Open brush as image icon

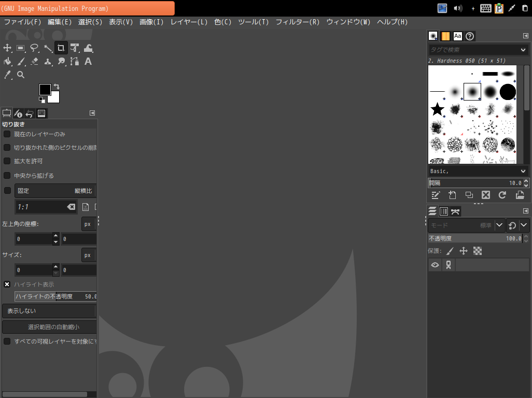520,195
